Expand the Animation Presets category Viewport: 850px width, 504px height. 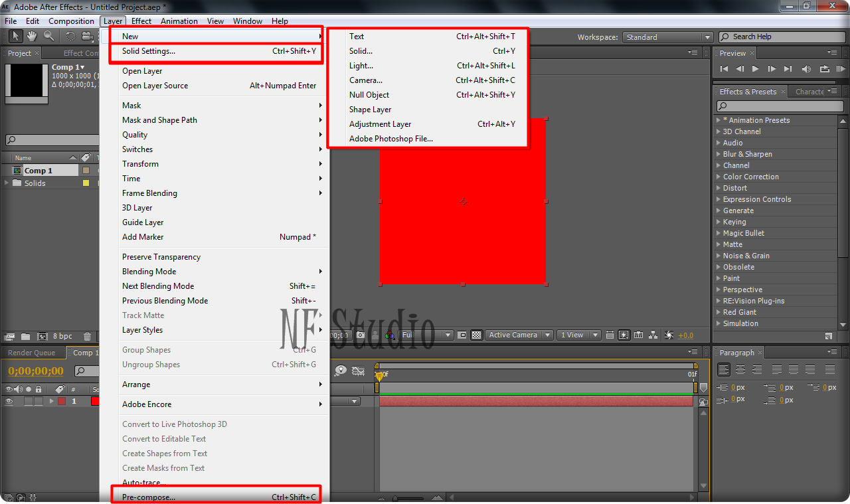718,120
